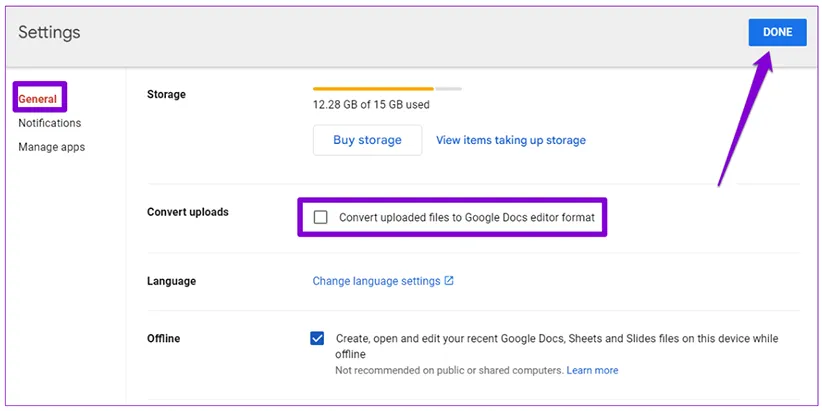Image resolution: width=822 pixels, height=411 pixels.
Task: Open Change language settings link
Action: (376, 281)
